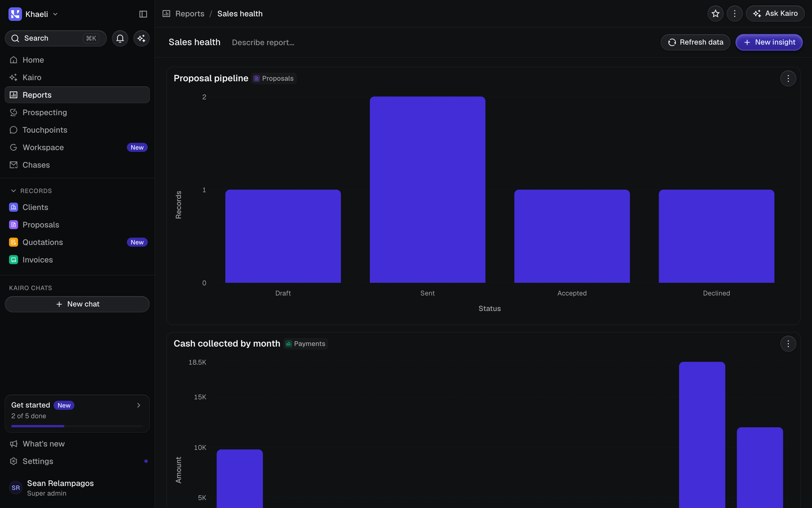Click Sales health breadcrumb text
Viewport: 812px width, 508px height.
click(240, 14)
